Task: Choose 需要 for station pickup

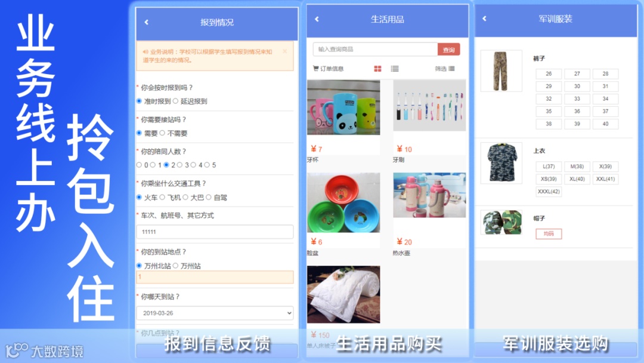Action: [139, 133]
